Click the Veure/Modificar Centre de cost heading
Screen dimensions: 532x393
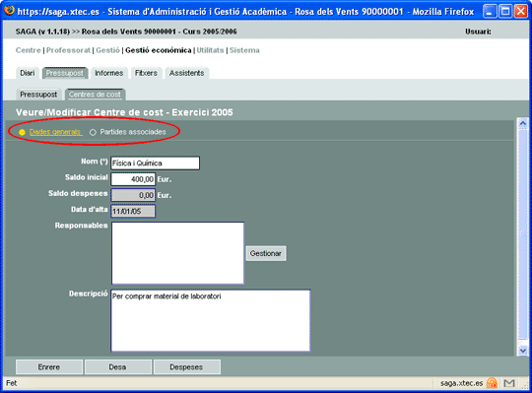tap(124, 112)
